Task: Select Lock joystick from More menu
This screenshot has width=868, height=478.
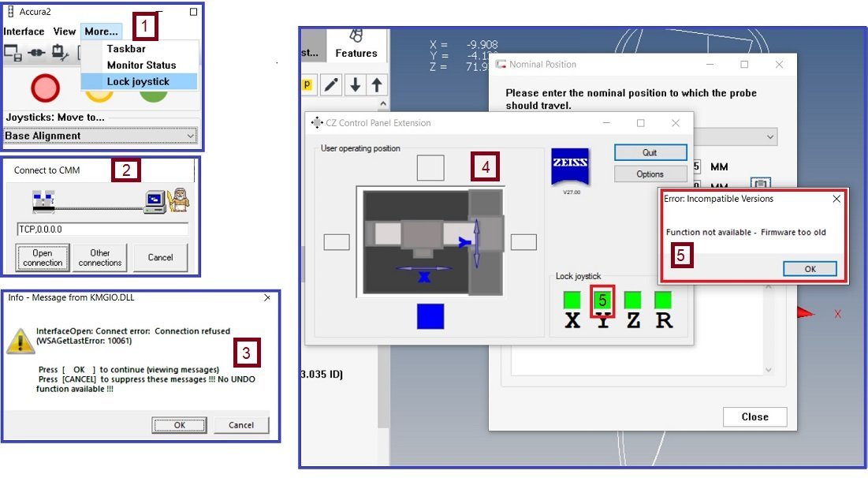Action: point(139,81)
